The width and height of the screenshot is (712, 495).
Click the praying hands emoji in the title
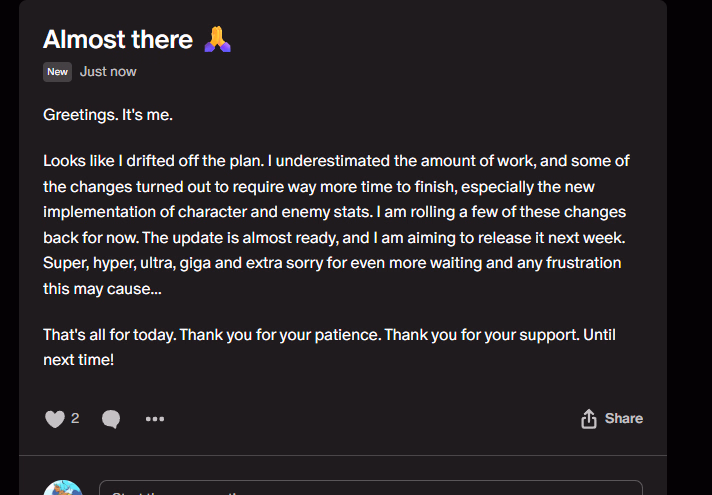(217, 40)
